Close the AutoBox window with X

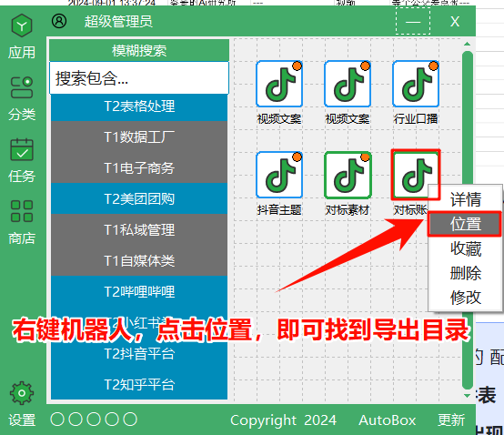coord(455,22)
